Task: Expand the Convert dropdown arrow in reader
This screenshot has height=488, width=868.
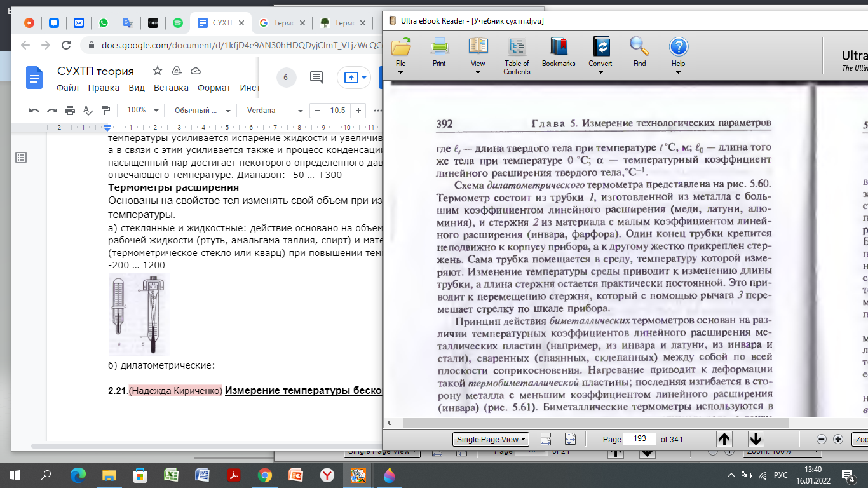Action: click(x=600, y=72)
